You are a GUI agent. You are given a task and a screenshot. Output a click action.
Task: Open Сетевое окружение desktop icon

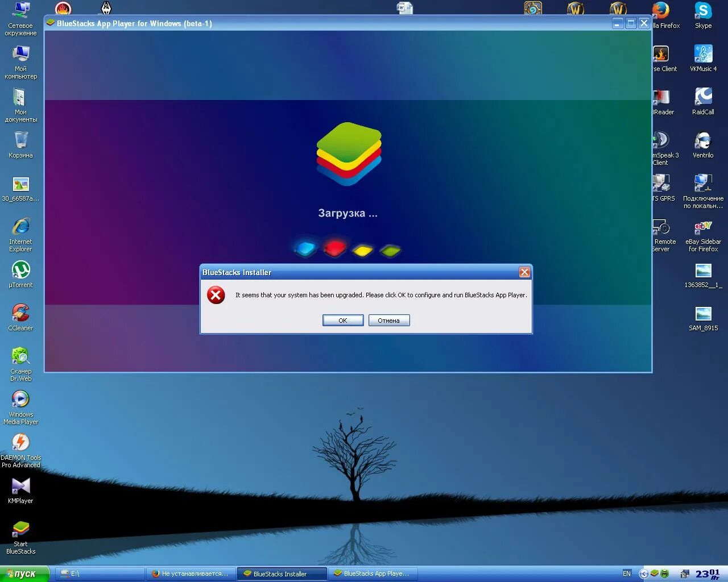click(20, 19)
